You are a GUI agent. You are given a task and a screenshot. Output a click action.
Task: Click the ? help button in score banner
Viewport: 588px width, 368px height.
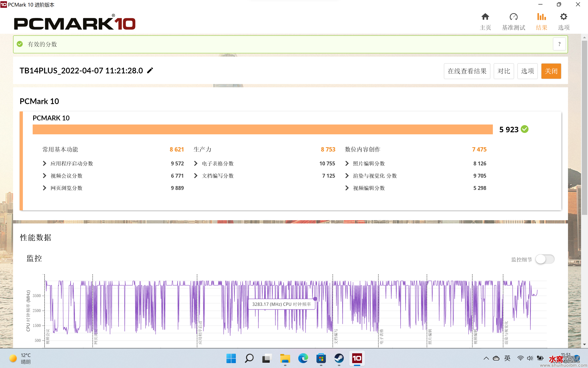pyautogui.click(x=559, y=44)
